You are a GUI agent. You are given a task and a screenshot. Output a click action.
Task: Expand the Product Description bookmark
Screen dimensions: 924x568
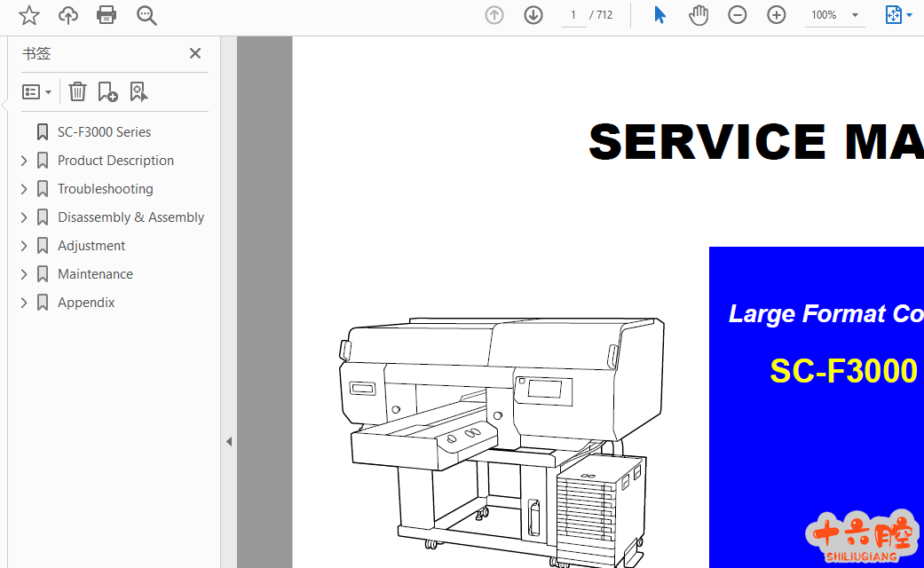tap(24, 161)
